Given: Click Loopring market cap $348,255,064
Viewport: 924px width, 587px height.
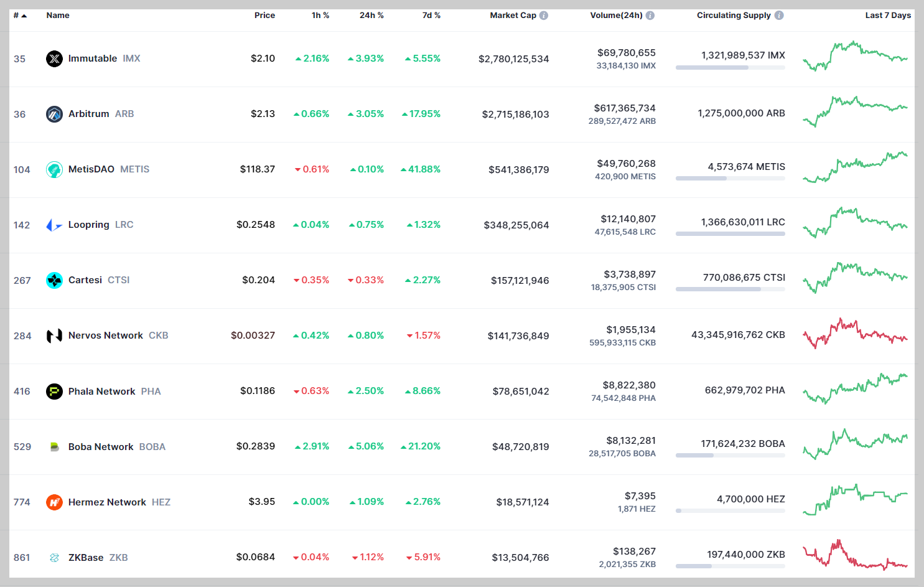Looking at the screenshot, I should point(516,225).
